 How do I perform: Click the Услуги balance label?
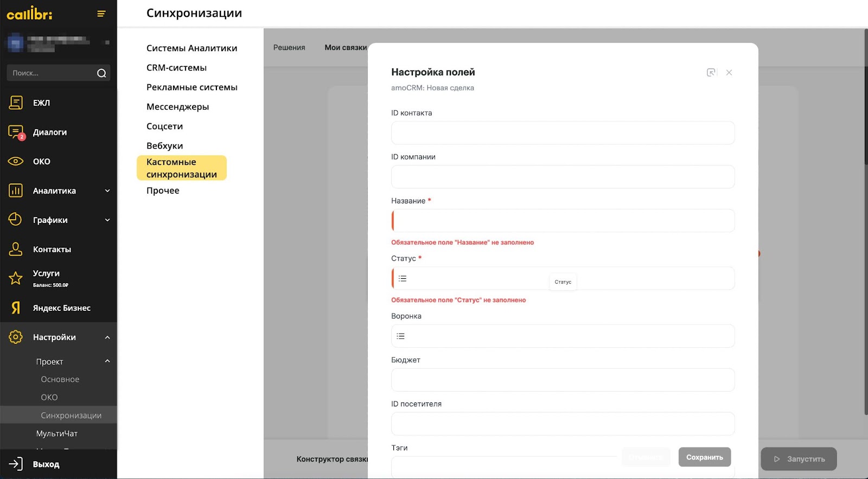tap(50, 285)
